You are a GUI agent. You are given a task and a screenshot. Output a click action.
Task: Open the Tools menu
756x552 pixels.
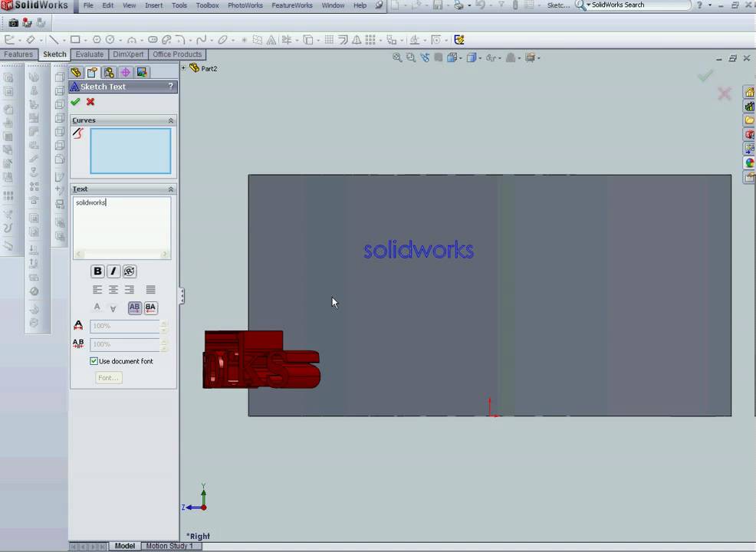click(179, 5)
